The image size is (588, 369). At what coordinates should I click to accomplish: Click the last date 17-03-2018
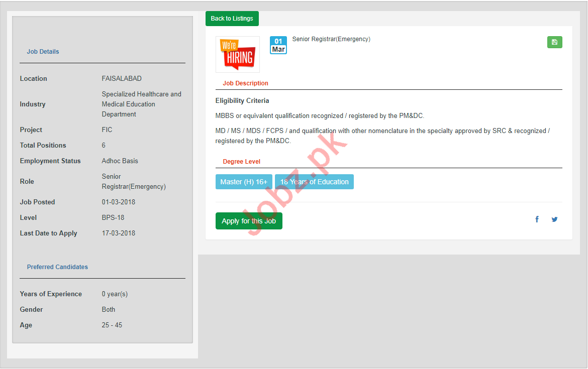118,233
